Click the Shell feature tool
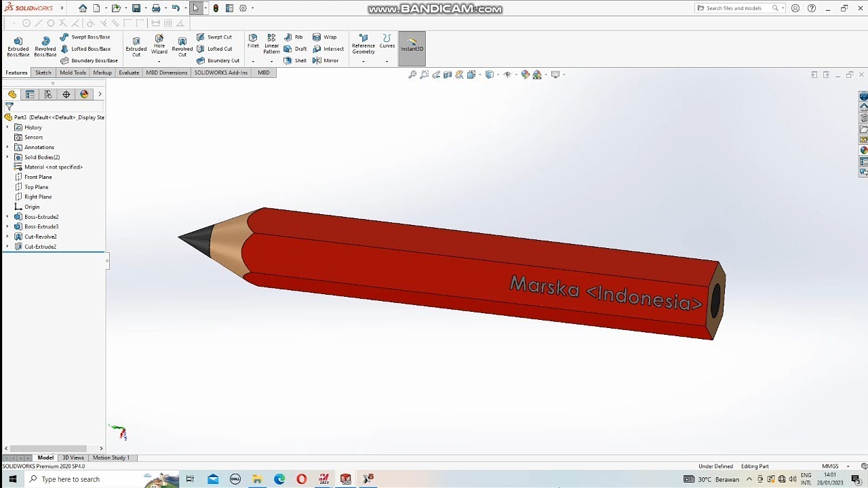Viewport: 868px width, 488px height. pyautogui.click(x=295, y=60)
